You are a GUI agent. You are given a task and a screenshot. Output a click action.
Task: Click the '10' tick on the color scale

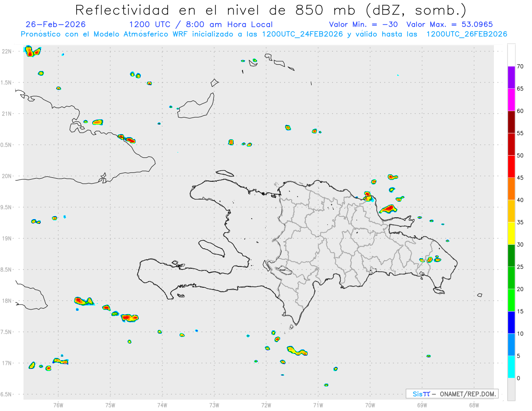520,334
